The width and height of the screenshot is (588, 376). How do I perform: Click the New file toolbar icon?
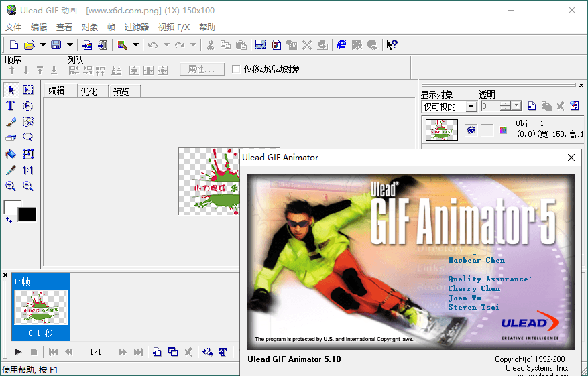pos(13,45)
